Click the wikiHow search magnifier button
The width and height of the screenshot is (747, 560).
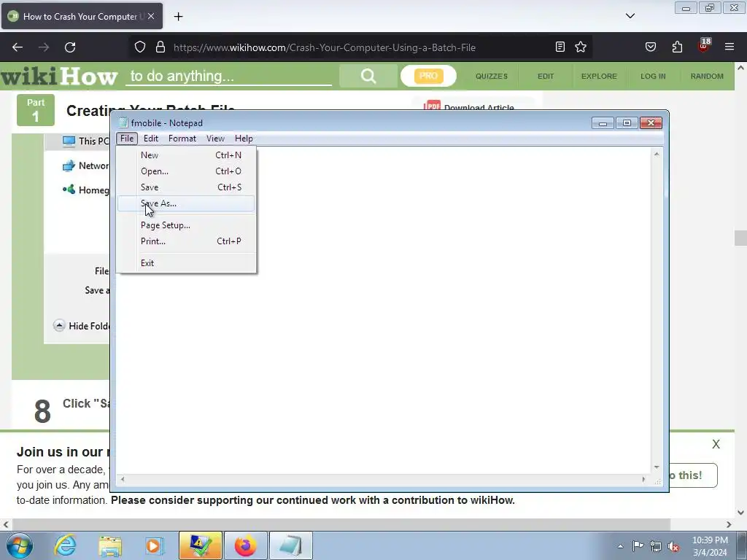pos(368,76)
